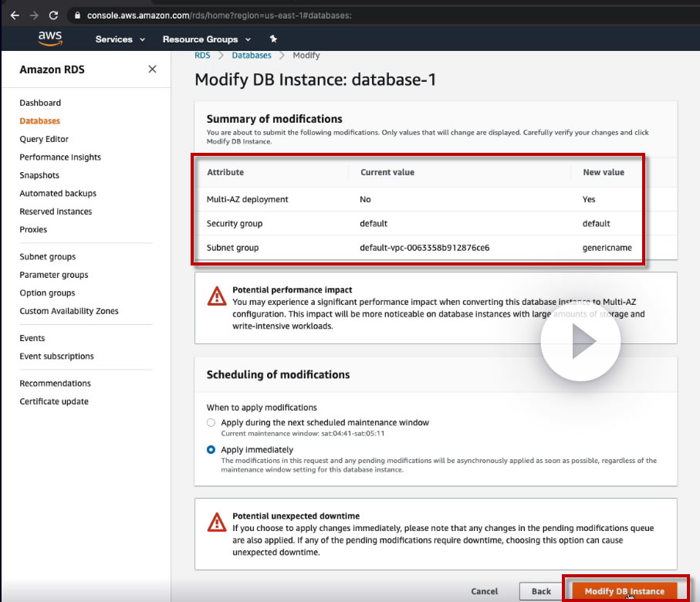The image size is (700, 602).
Task: Open the AWS logo home link
Action: [50, 39]
